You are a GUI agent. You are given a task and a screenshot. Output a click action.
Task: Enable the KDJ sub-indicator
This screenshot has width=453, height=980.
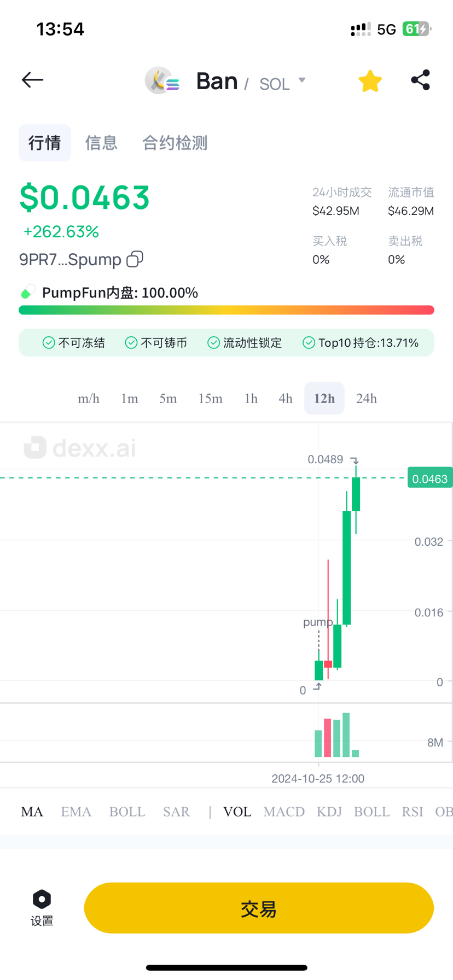pyautogui.click(x=329, y=812)
